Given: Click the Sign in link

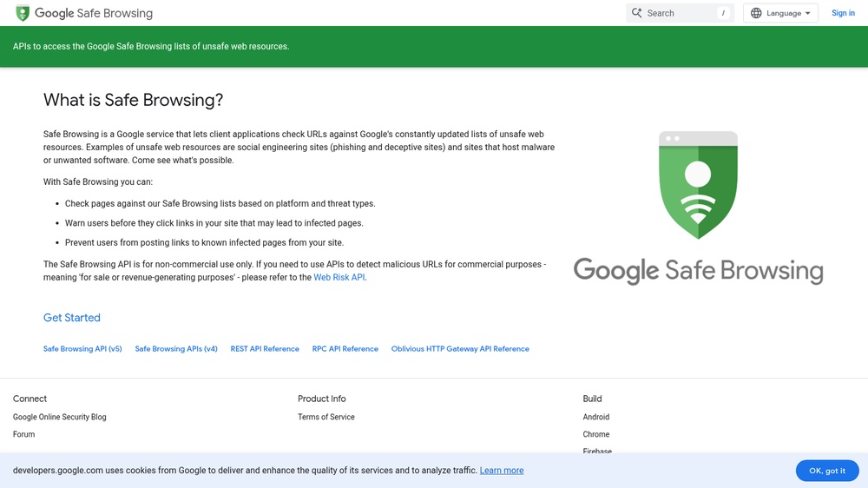Looking at the screenshot, I should coord(843,13).
